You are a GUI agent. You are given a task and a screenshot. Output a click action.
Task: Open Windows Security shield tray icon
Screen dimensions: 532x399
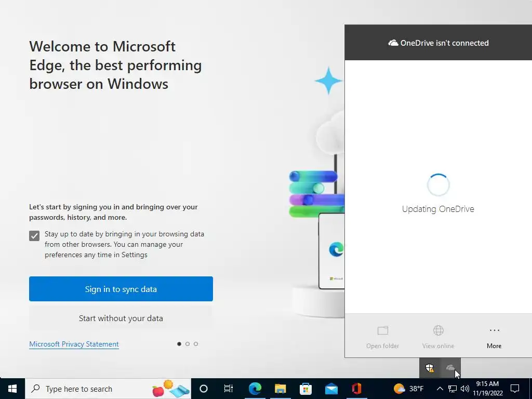(x=430, y=368)
